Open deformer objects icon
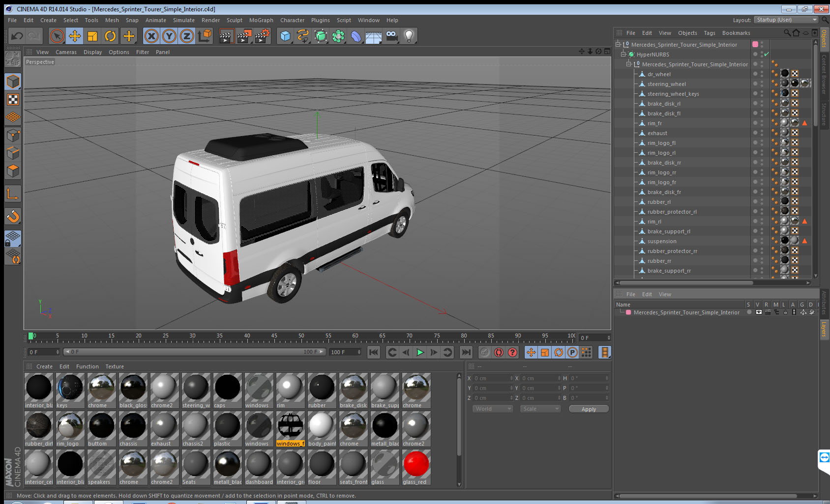830x504 pixels. (356, 36)
